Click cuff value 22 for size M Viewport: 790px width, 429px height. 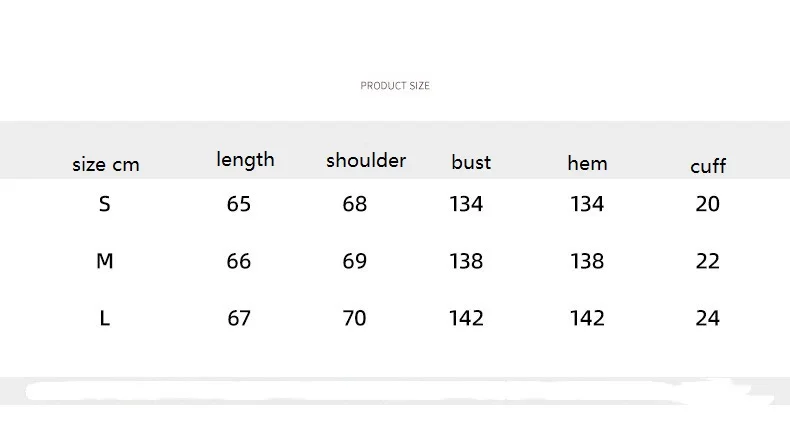click(708, 261)
